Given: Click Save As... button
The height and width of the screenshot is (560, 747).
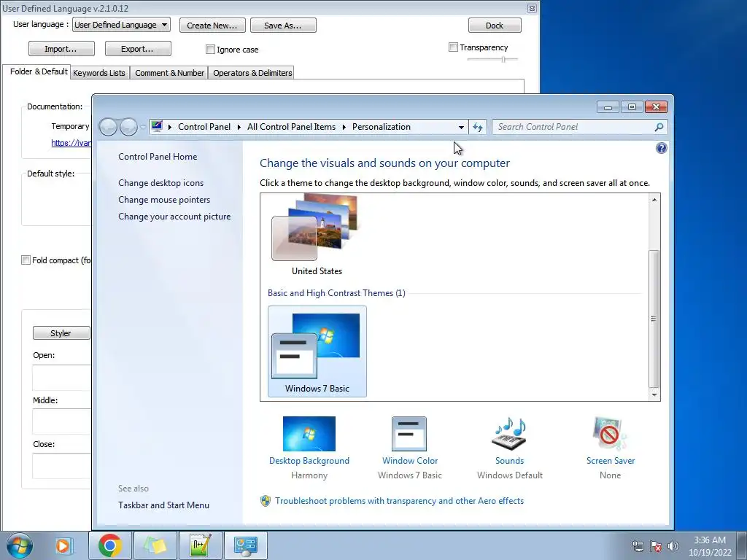Looking at the screenshot, I should pos(283,26).
